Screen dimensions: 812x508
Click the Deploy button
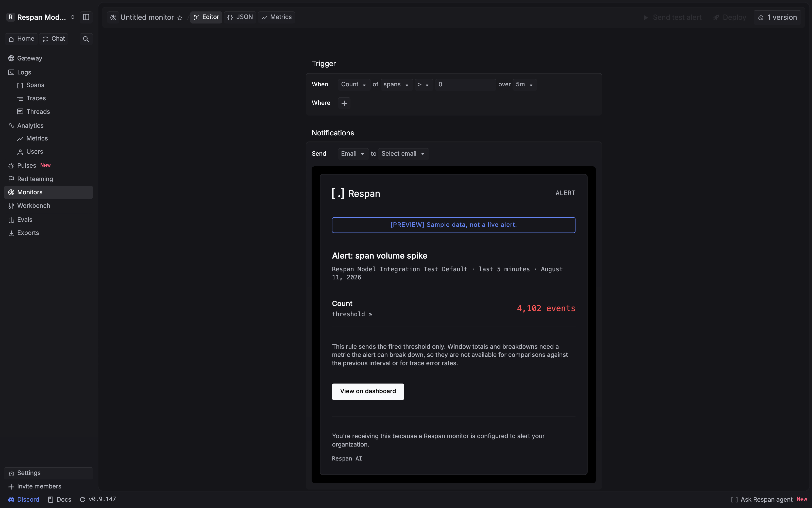coord(730,18)
